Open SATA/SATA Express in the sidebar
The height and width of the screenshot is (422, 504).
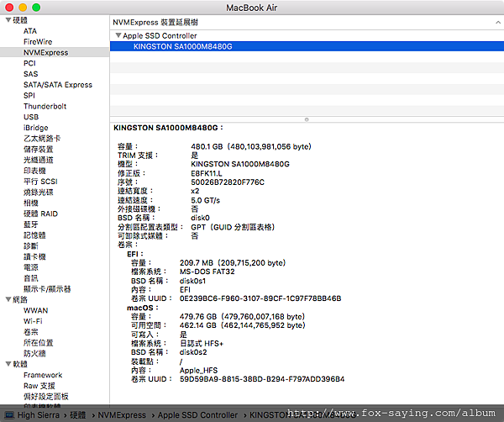click(x=58, y=85)
